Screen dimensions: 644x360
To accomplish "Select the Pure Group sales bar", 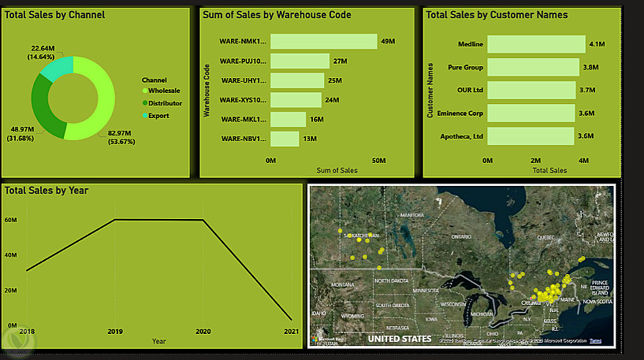I will (534, 67).
